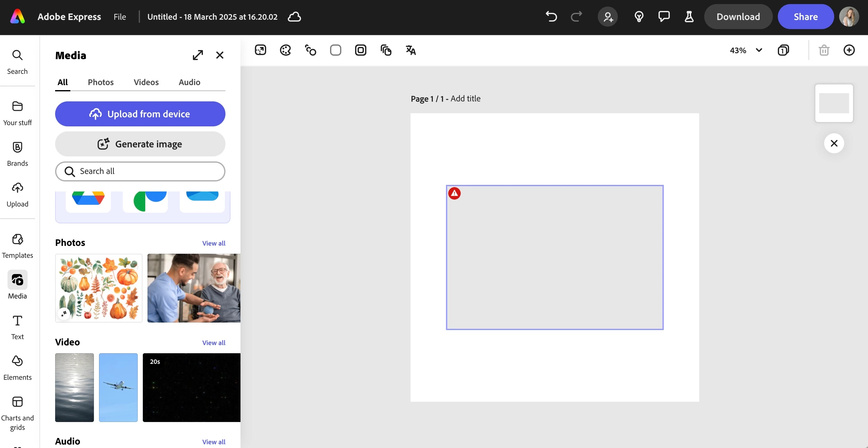Open the File menu
Viewport: 868px width, 448px height.
120,17
